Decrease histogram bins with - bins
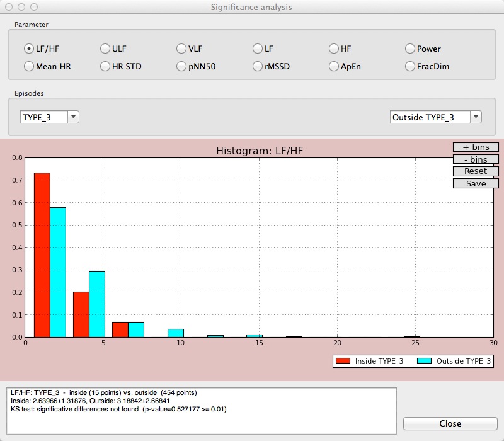 click(476, 159)
